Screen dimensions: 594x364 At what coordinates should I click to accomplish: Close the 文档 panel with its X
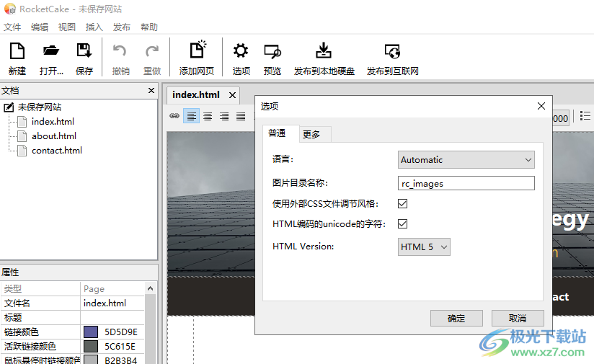click(x=151, y=91)
